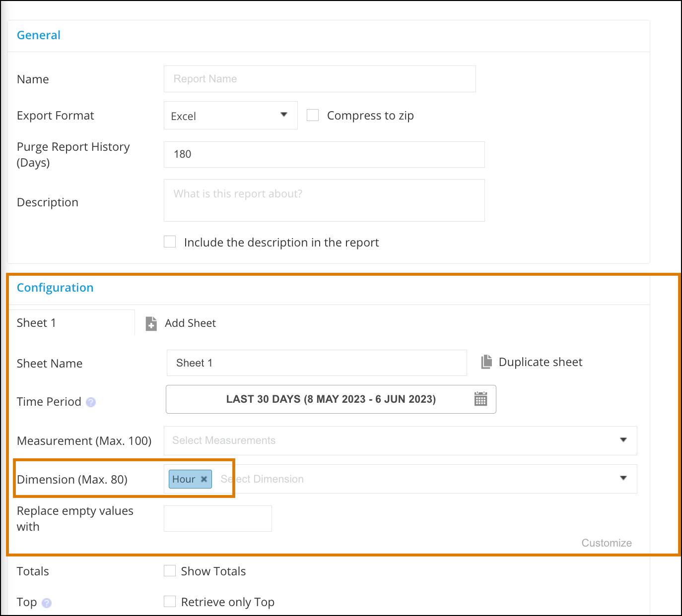
Task: Open the Time Period calendar icon
Action: [x=480, y=399]
